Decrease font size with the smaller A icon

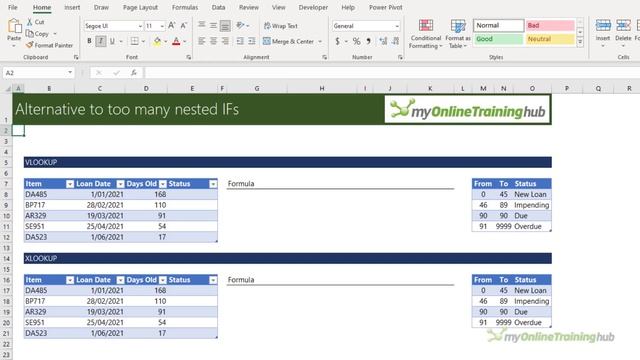point(184,26)
